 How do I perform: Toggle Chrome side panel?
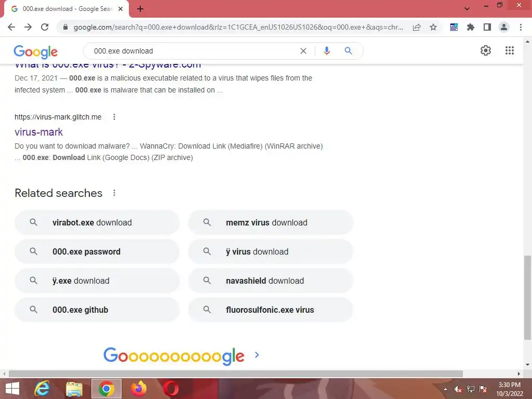coord(487,27)
